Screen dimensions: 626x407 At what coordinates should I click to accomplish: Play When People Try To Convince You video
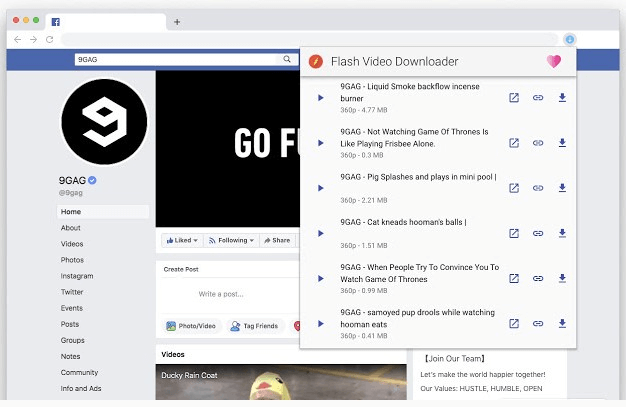click(x=321, y=278)
